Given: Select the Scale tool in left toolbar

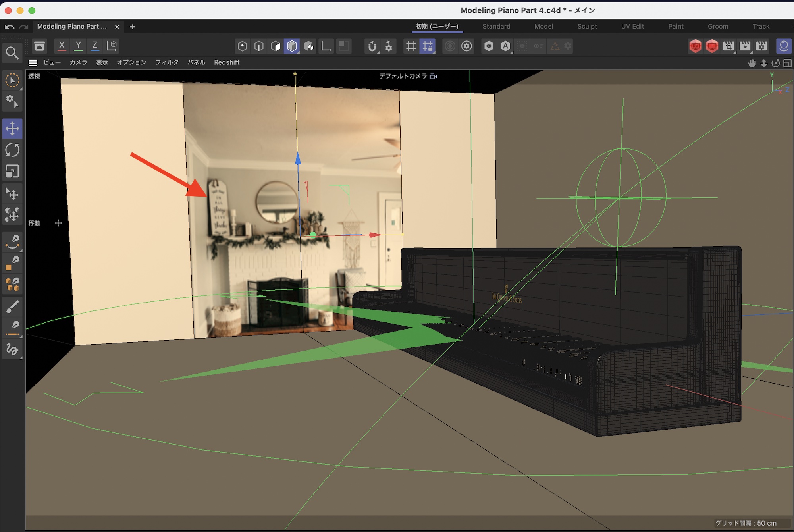Looking at the screenshot, I should [x=12, y=172].
